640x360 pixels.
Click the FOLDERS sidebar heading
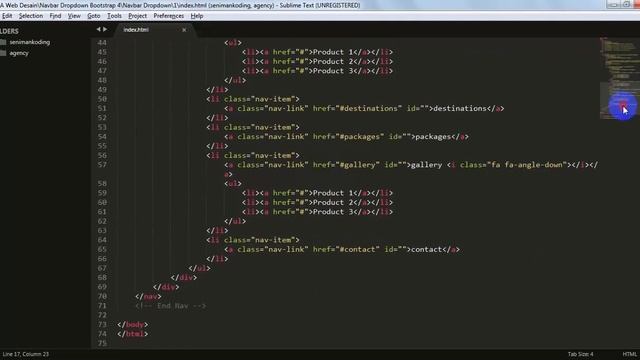9,31
